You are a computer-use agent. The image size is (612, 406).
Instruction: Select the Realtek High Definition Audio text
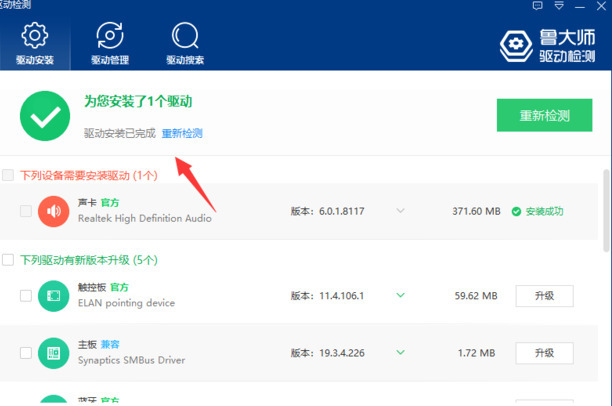click(144, 218)
